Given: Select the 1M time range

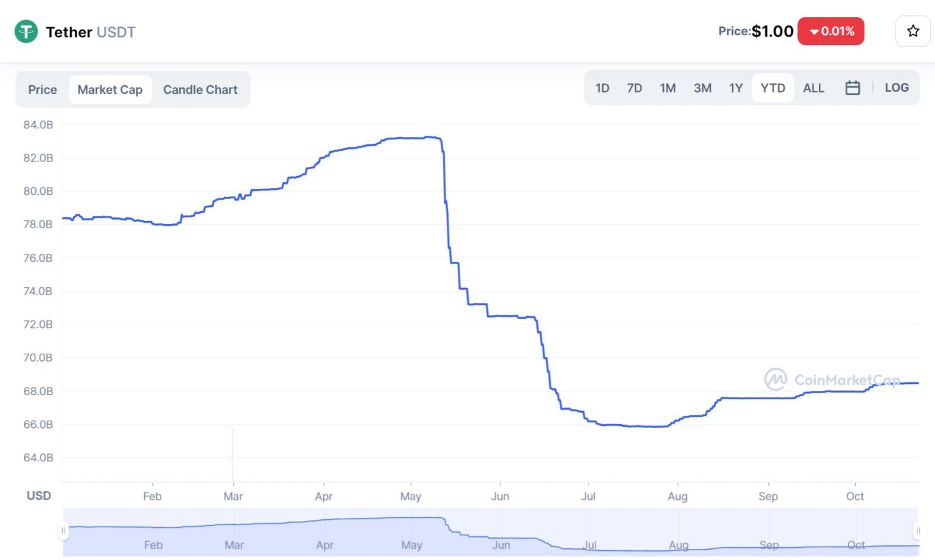Looking at the screenshot, I should click(x=668, y=88).
